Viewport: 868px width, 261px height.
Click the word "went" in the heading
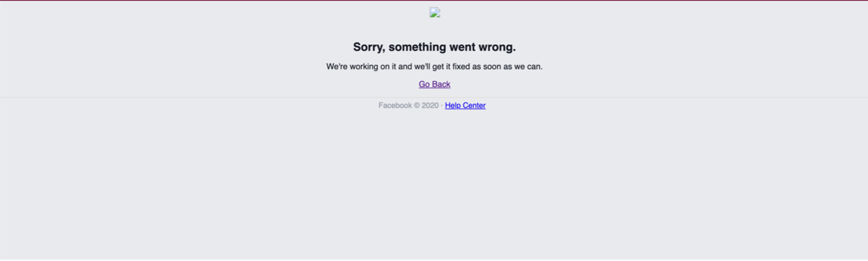click(463, 47)
